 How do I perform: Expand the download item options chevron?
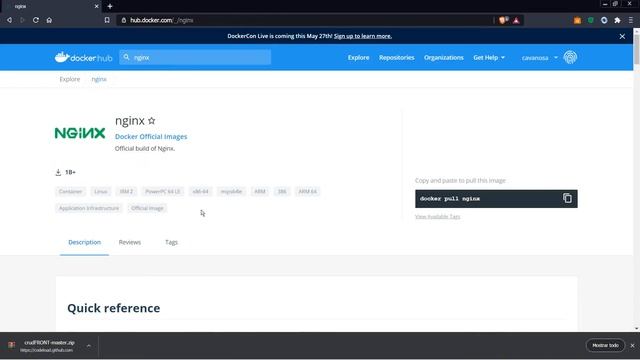(89, 346)
